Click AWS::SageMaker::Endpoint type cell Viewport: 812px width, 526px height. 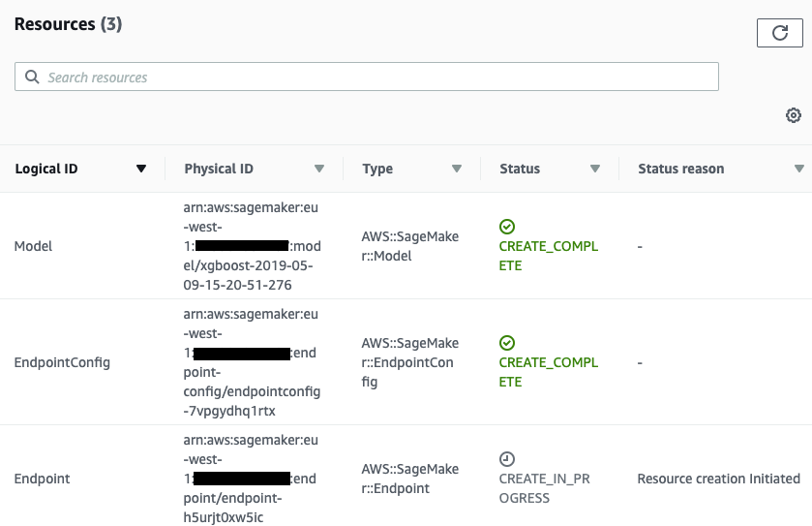410,479
